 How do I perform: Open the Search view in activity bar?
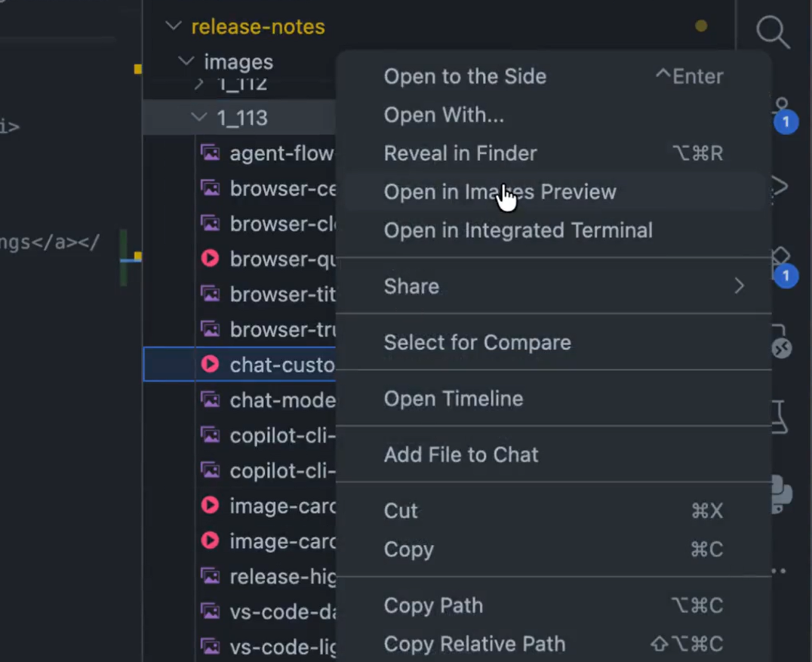773,32
